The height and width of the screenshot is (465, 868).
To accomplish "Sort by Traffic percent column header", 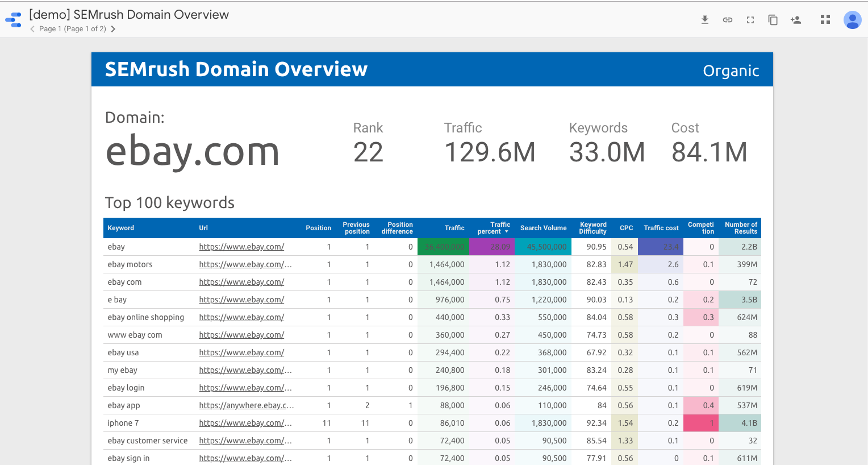I will (x=493, y=228).
